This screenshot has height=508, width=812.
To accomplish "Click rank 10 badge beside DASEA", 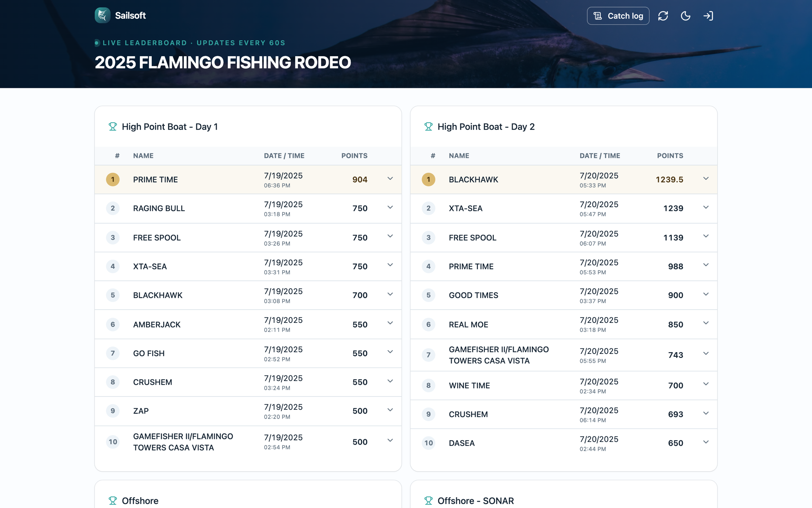I will click(x=428, y=443).
